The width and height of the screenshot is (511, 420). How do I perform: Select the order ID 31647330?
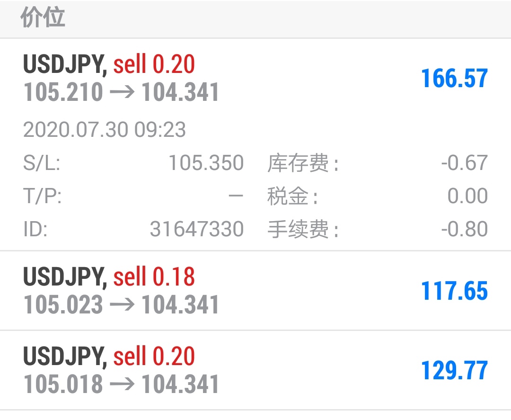[197, 229]
